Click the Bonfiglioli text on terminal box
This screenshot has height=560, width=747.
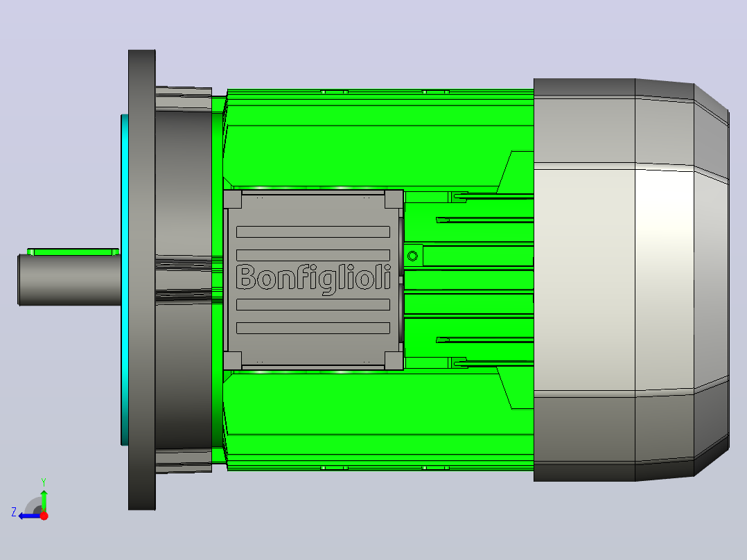313,279
